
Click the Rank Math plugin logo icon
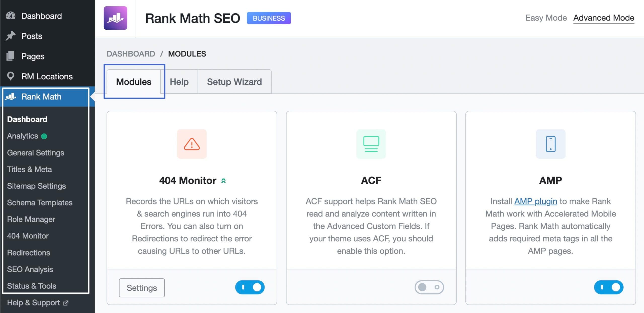115,18
